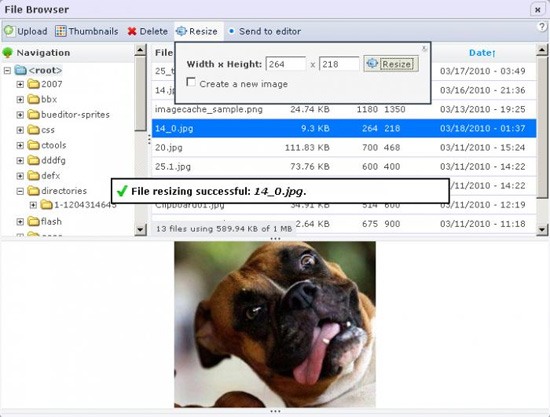Open the help question mark icon
Image resolution: width=550 pixels, height=417 pixels.
tap(542, 27)
